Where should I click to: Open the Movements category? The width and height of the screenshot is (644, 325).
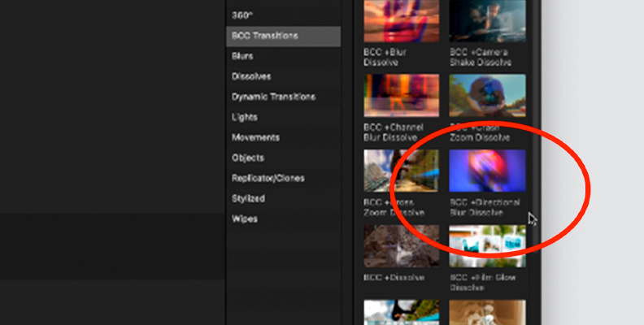coord(284,137)
